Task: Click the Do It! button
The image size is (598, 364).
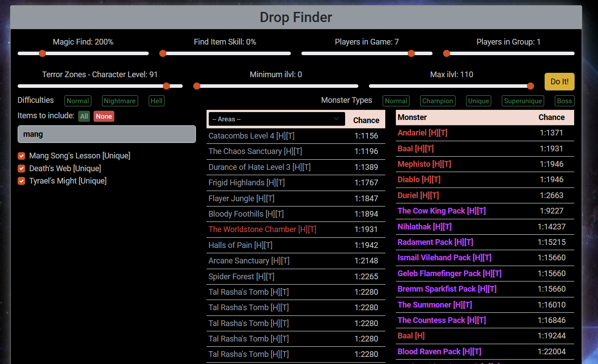Action: (x=559, y=82)
